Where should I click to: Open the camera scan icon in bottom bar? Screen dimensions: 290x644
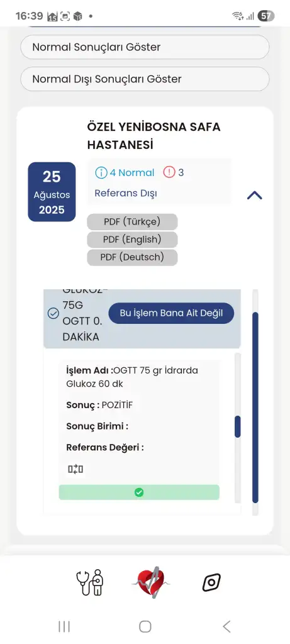211,582
